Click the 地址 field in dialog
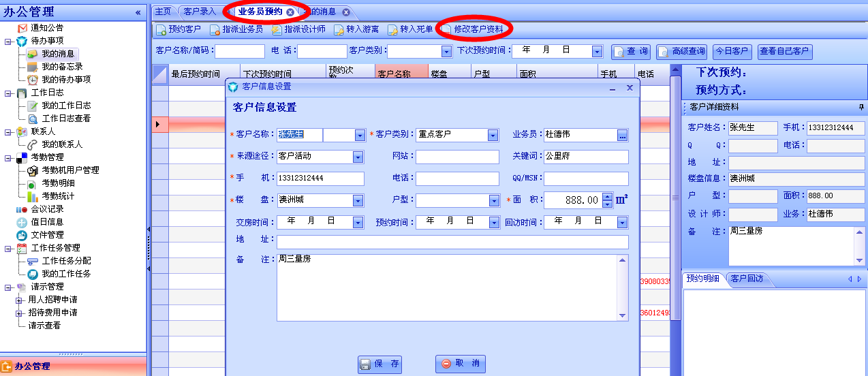This screenshot has width=868, height=376. pos(452,242)
